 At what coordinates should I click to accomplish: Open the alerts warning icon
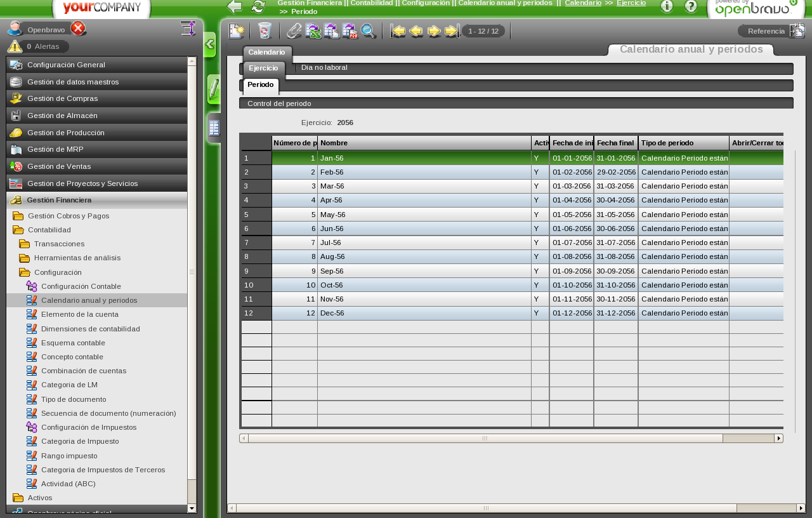(15, 46)
